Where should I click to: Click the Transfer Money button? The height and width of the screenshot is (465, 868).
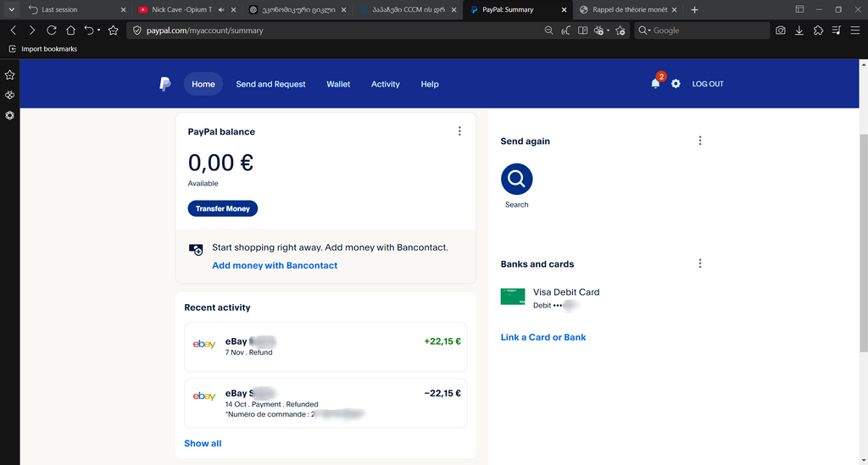223,208
